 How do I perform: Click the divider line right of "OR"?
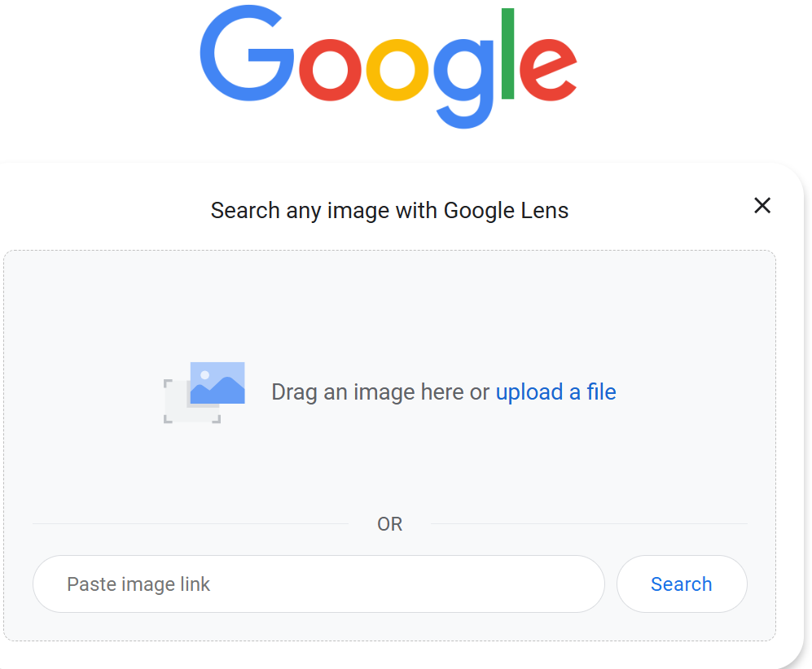[588, 524]
